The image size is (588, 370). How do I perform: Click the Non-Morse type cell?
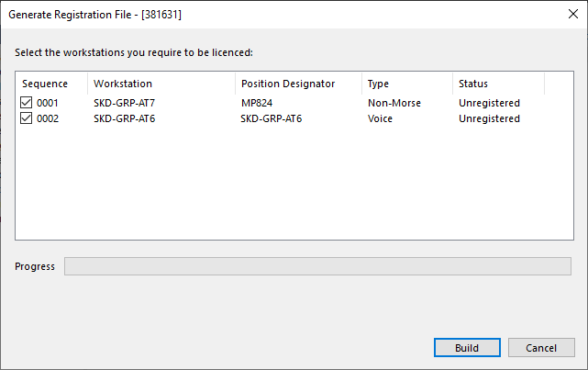point(394,103)
